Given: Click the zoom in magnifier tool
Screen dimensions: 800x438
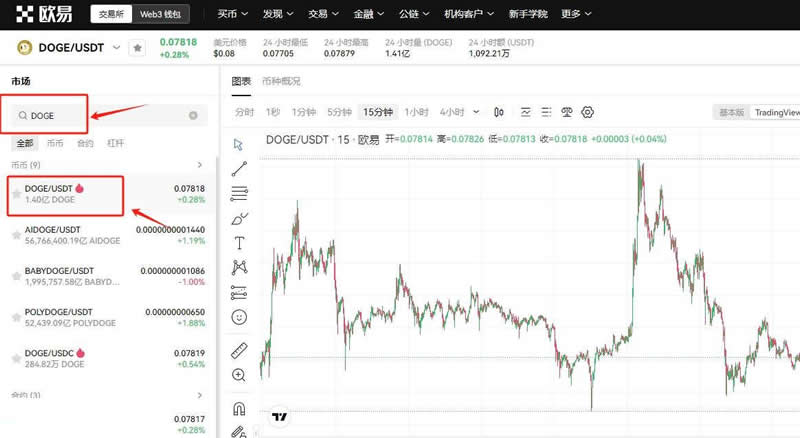Looking at the screenshot, I should coord(239,375).
